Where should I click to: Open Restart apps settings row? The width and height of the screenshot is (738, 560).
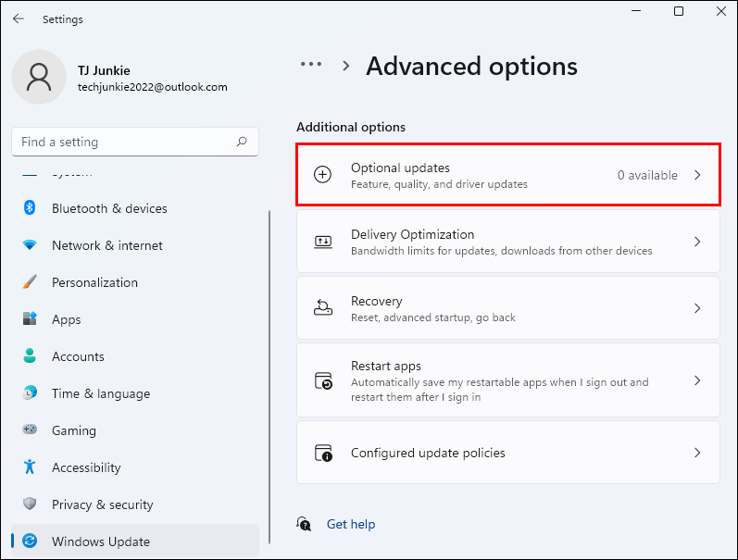[507, 380]
